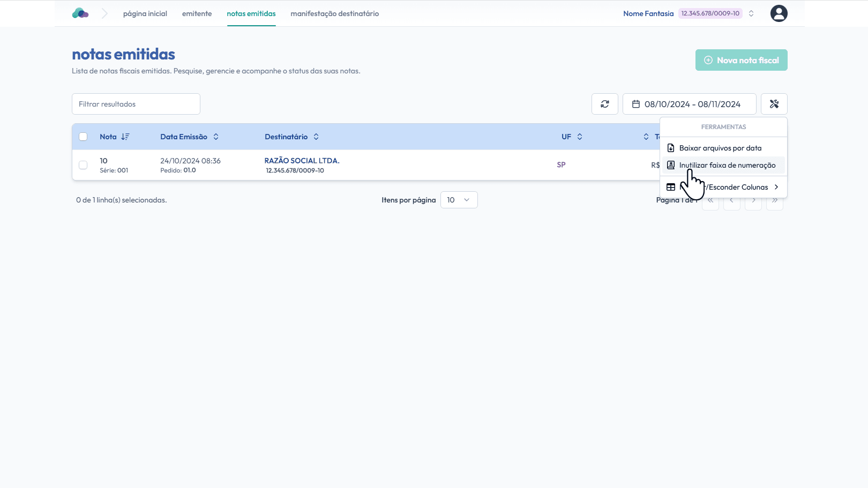This screenshot has width=868, height=488.
Task: Select Baixar arquivos por data
Action: click(720, 148)
